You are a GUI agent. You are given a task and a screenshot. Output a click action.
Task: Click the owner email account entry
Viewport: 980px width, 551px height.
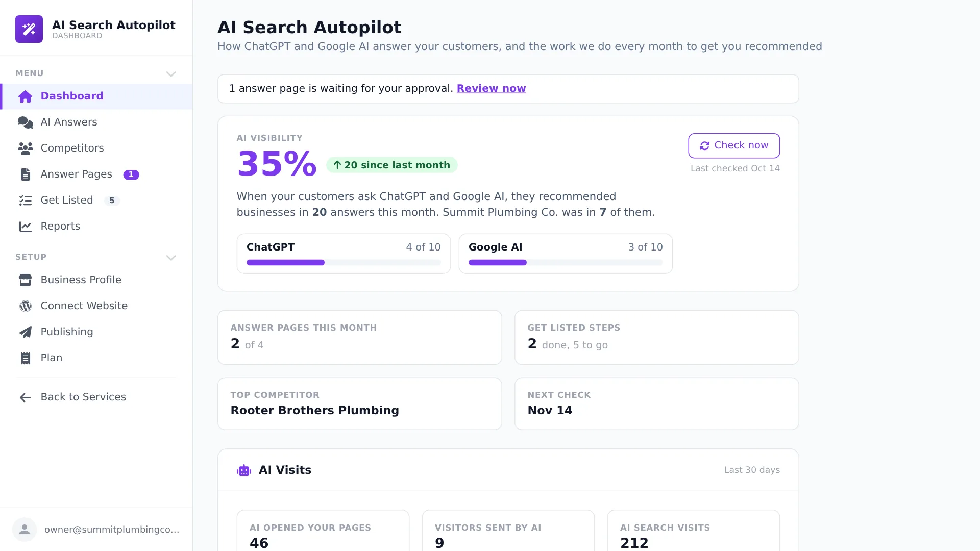point(96,530)
